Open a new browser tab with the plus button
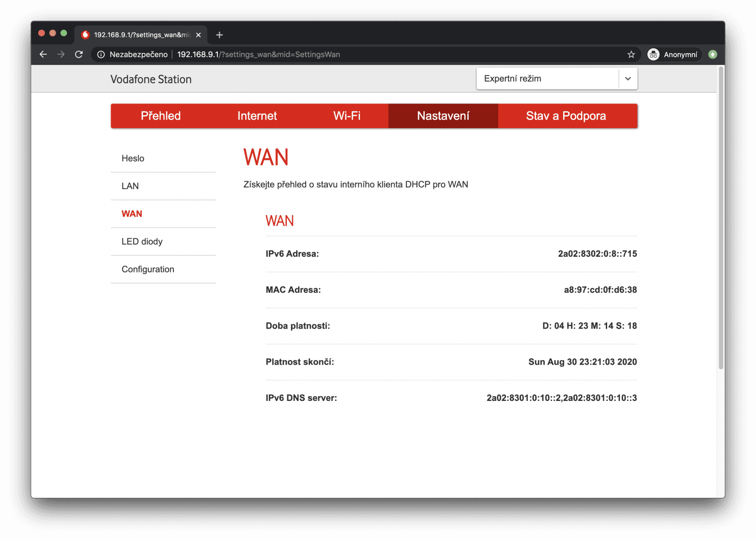 click(219, 35)
